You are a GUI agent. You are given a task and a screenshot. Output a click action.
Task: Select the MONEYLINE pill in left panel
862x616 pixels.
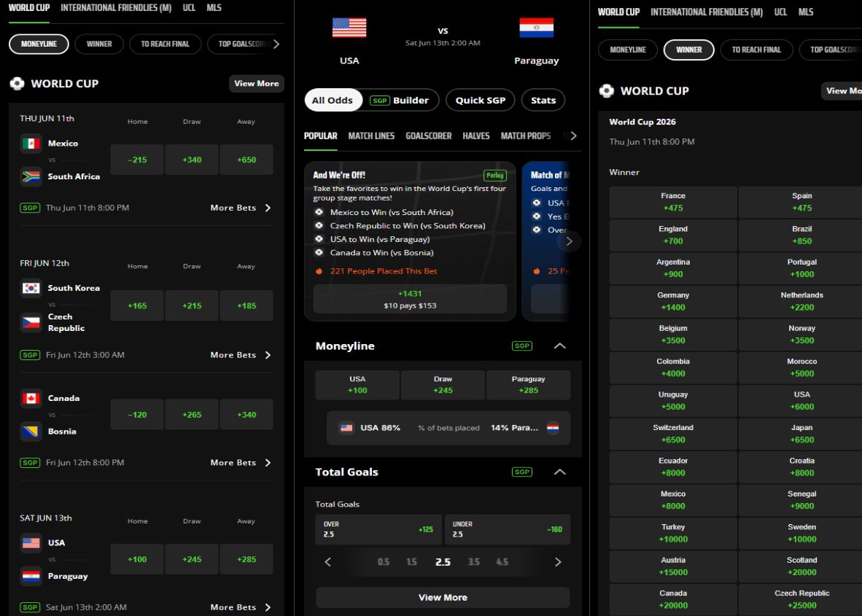(39, 44)
